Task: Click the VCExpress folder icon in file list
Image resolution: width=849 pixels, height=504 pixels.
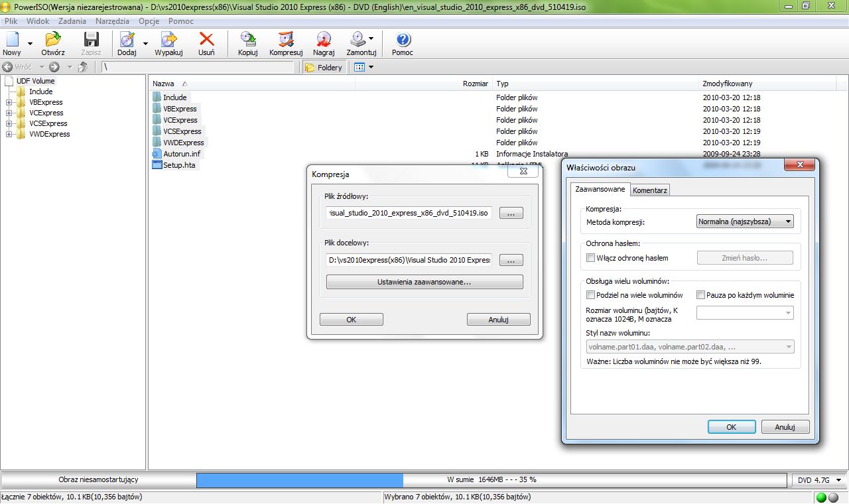Action: coord(157,120)
